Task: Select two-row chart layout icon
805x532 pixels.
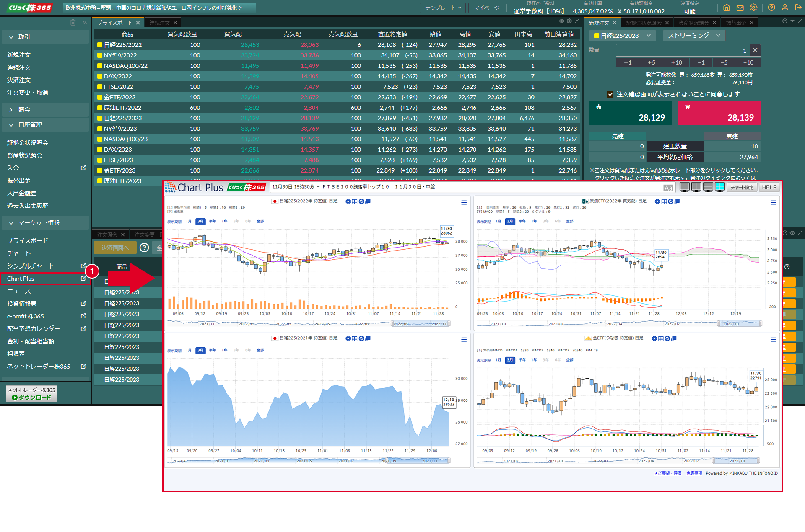Action: click(708, 187)
